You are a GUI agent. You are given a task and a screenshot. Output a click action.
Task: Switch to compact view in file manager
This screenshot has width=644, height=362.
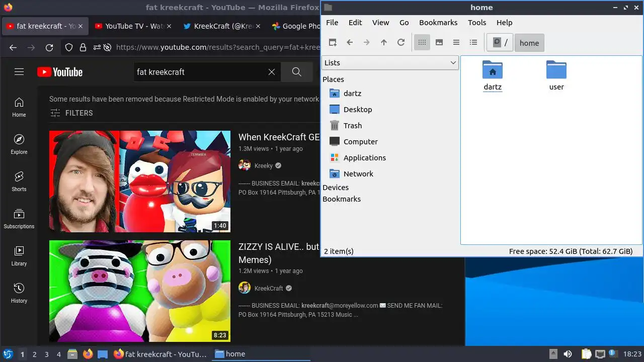(456, 43)
